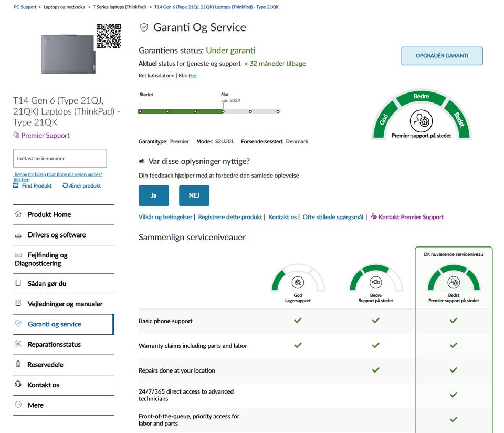Click the diagnostics icon beside Fejlfinding
The width and height of the screenshot is (504, 433).
tap(18, 255)
